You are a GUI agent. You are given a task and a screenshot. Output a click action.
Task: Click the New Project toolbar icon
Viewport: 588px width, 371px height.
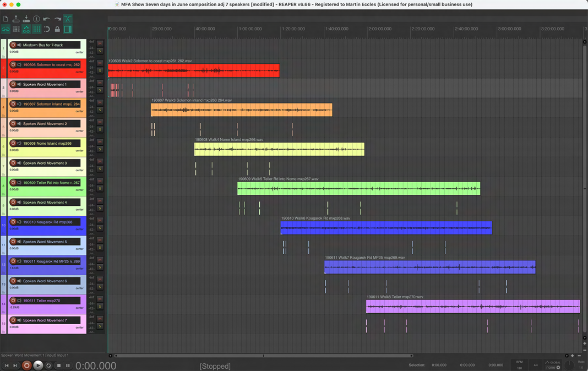6,19
